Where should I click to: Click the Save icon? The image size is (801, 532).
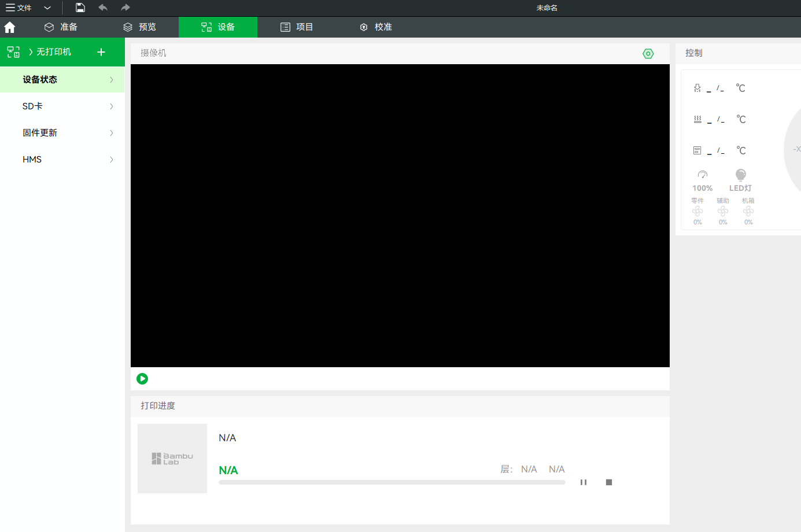[80, 8]
